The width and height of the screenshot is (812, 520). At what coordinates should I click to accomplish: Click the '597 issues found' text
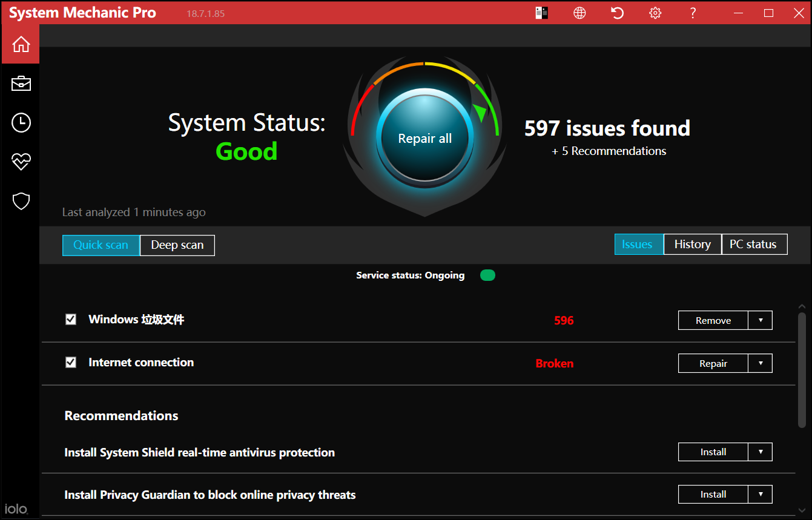tap(607, 128)
